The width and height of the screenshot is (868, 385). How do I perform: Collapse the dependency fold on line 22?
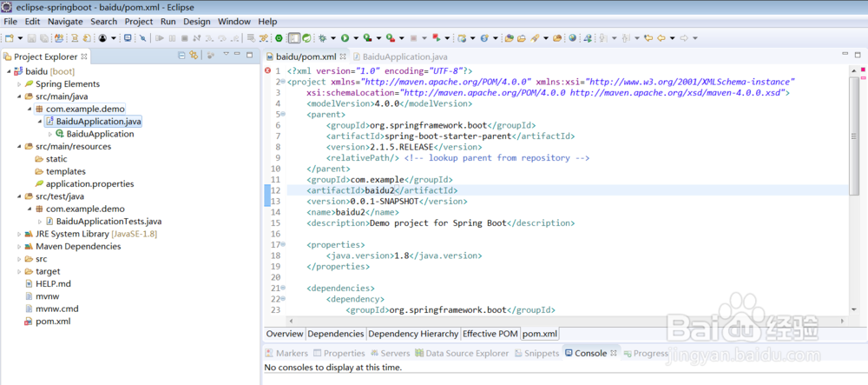(x=283, y=299)
